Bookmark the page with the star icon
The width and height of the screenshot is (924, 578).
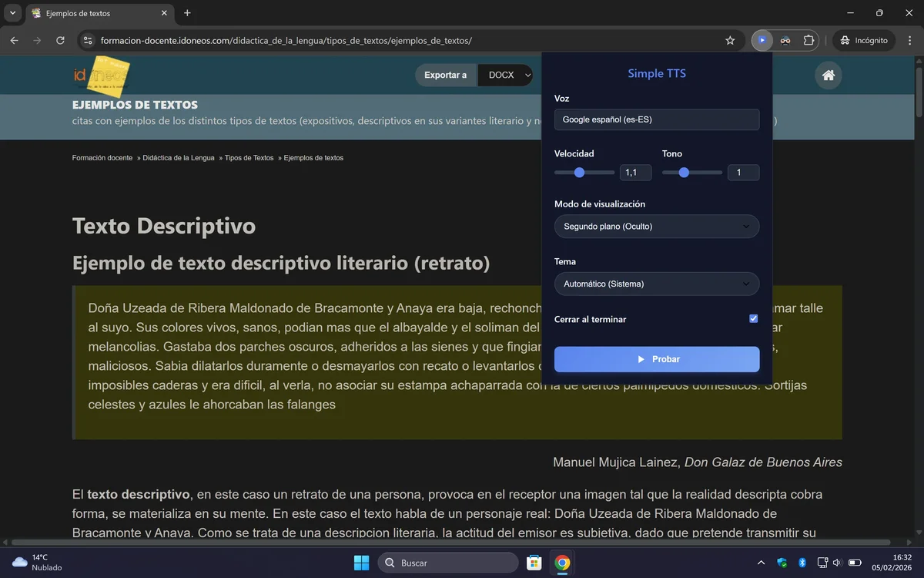pos(730,40)
